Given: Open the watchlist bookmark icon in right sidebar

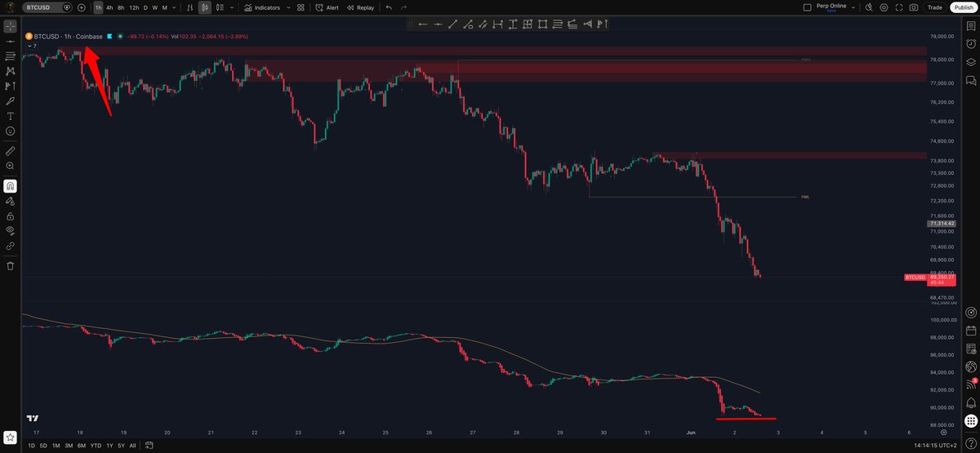Looking at the screenshot, I should coord(970,27).
